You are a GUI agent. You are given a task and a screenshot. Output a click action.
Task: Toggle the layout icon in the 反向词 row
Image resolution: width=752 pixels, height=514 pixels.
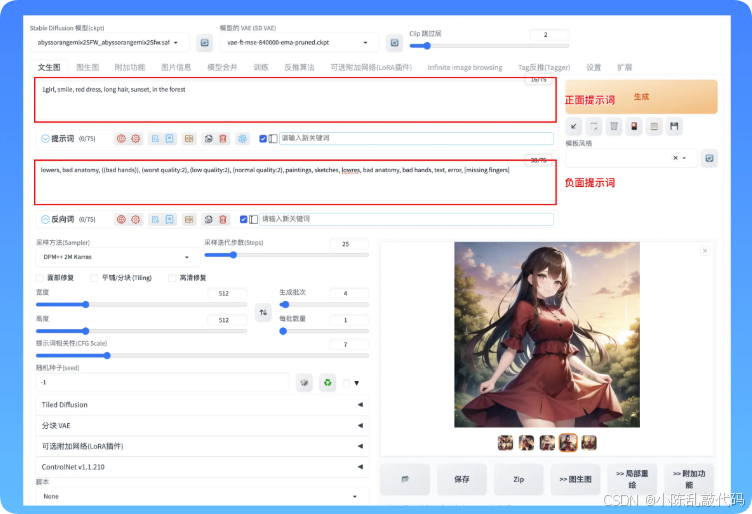click(253, 219)
